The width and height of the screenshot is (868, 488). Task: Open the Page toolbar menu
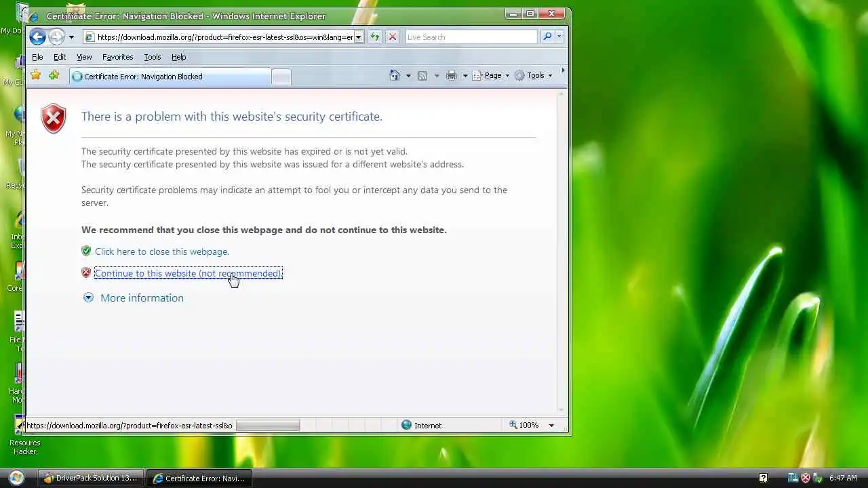click(491, 75)
